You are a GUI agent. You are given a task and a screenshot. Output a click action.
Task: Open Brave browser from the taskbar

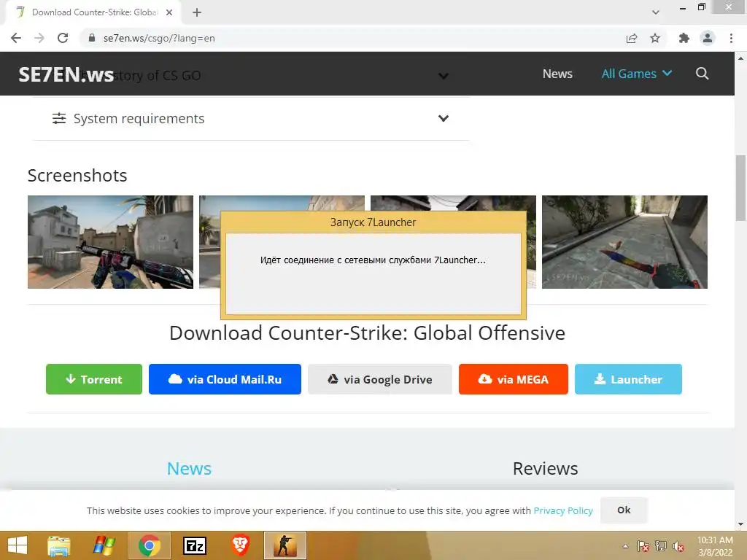pos(240,545)
